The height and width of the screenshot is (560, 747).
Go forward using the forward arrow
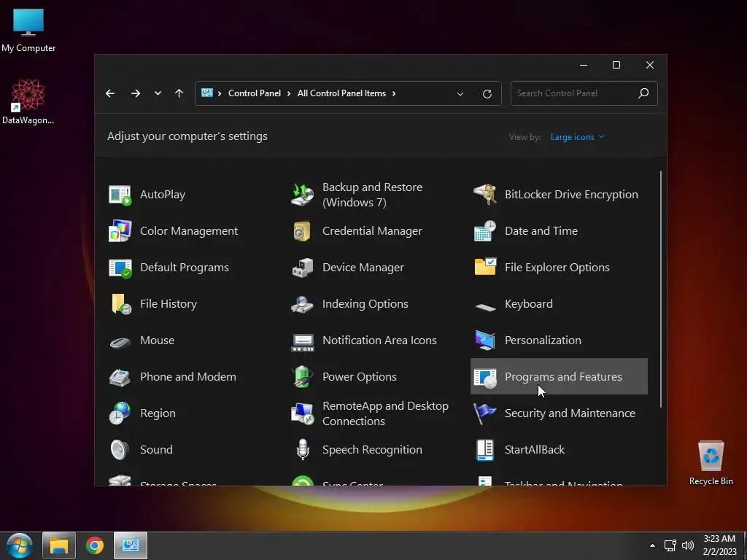[x=136, y=93]
